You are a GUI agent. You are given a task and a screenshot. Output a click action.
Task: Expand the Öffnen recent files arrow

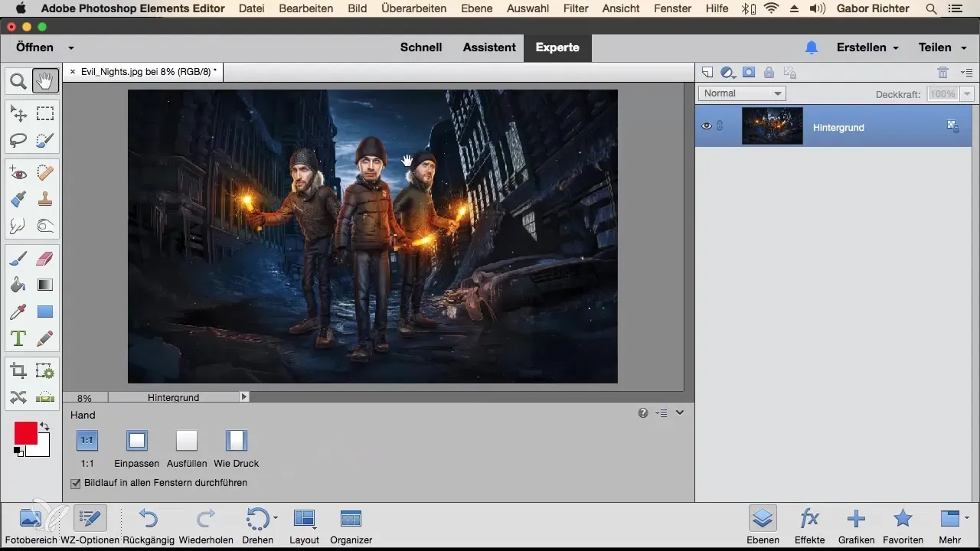(x=70, y=47)
